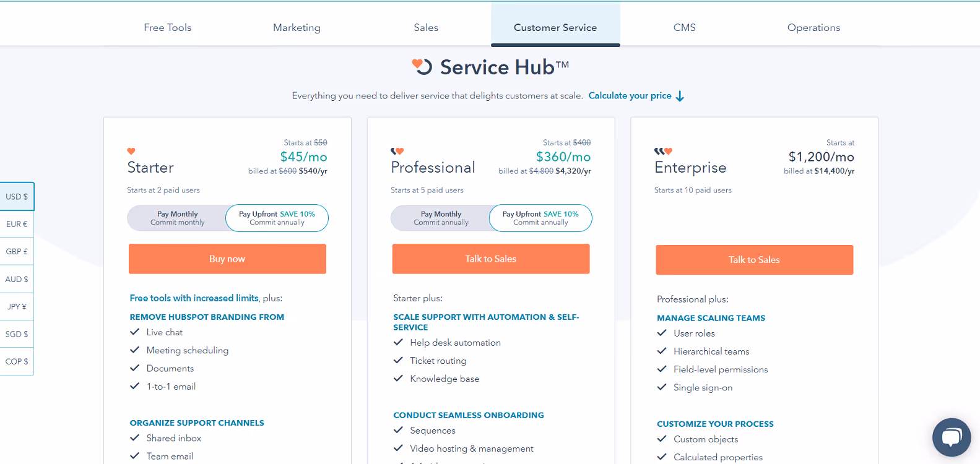Click the checkmark next to Live chat
The width and height of the screenshot is (980, 464).
coord(134,332)
